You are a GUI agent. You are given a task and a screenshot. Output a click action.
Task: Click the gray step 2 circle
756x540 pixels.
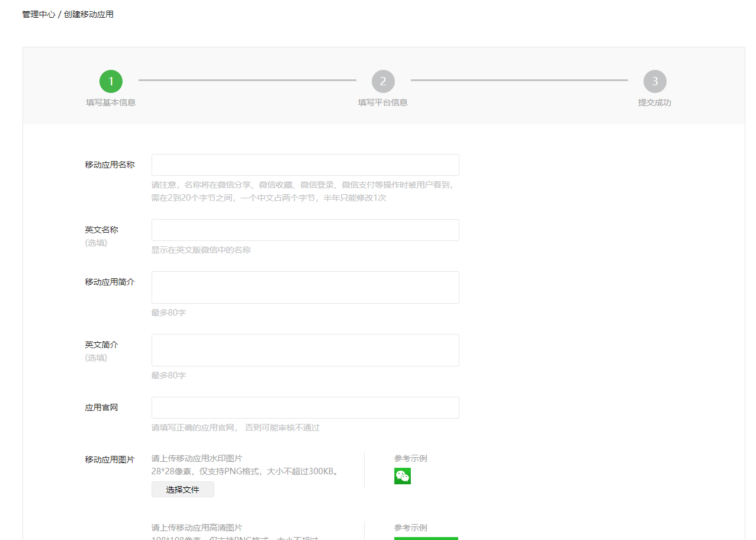pos(383,82)
